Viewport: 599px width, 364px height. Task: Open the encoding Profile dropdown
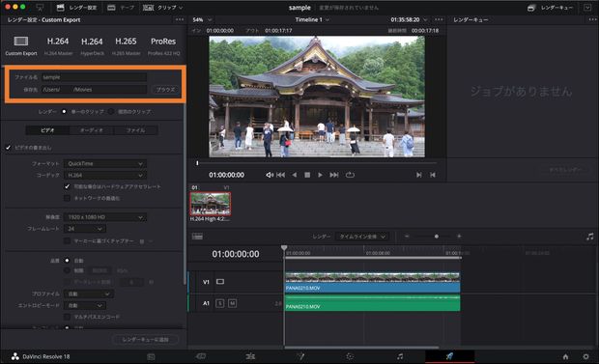coord(89,294)
